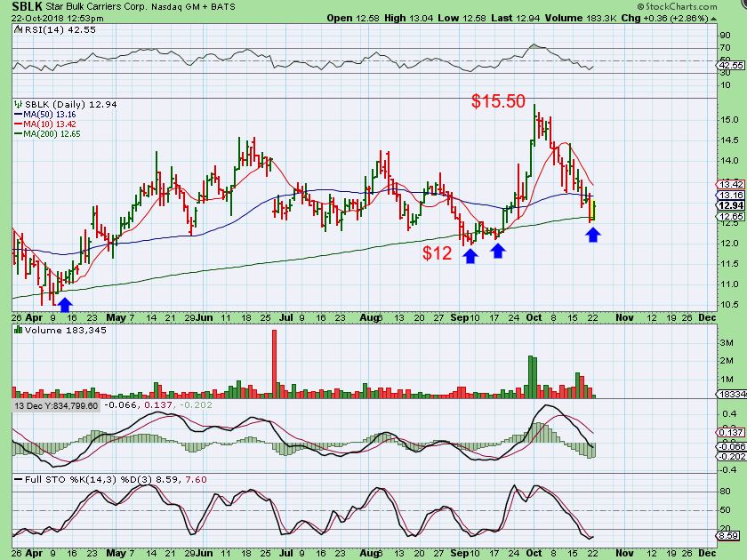
Task: Click the Oct label on the price chart date axis
Action: pos(534,317)
